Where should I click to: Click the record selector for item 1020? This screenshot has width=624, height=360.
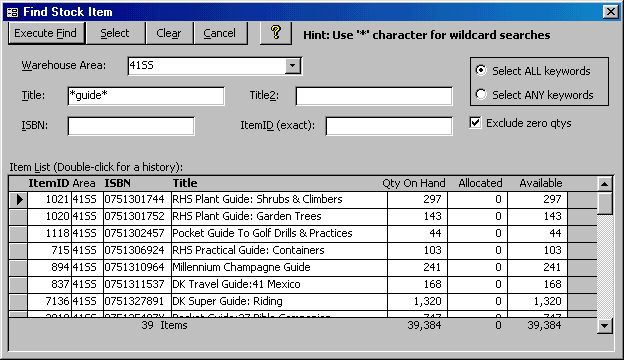coord(18,216)
